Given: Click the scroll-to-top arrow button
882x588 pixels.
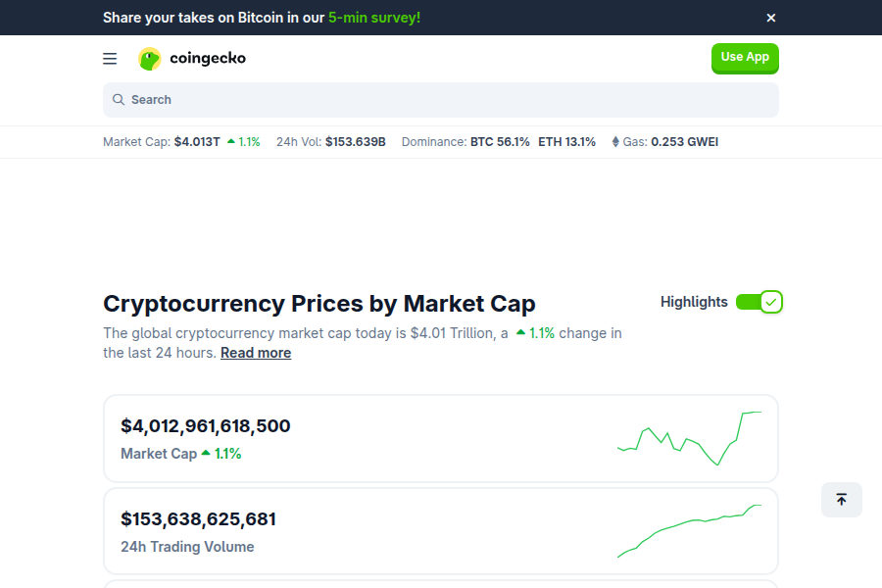Looking at the screenshot, I should click(841, 500).
